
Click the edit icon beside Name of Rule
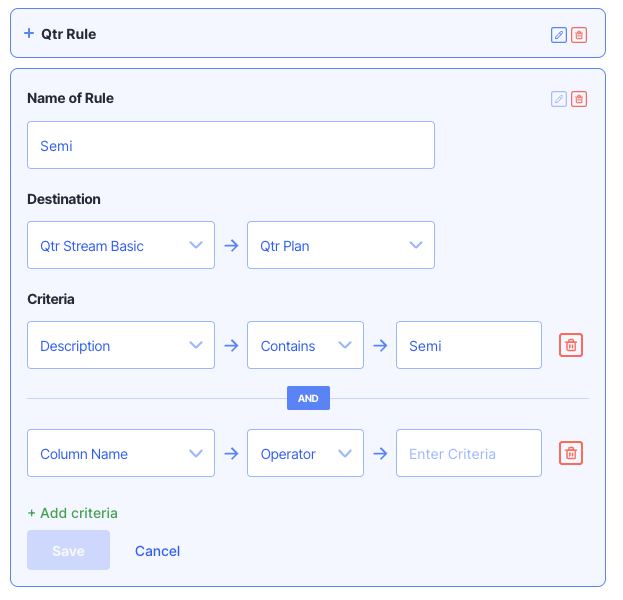[x=559, y=99]
